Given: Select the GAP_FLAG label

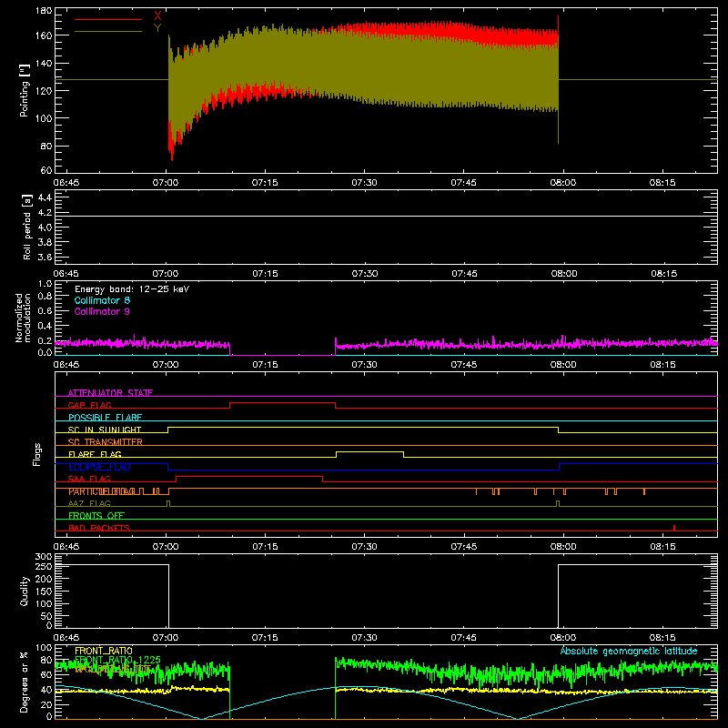Looking at the screenshot, I should [x=89, y=405].
